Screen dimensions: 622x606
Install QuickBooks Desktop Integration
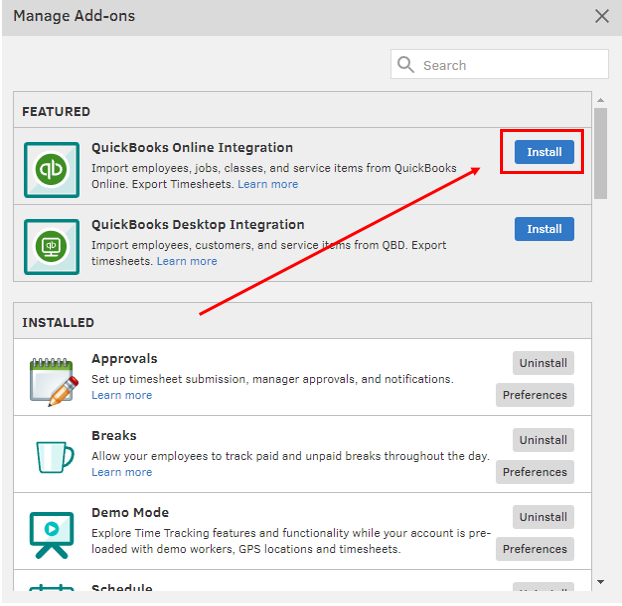(x=544, y=229)
